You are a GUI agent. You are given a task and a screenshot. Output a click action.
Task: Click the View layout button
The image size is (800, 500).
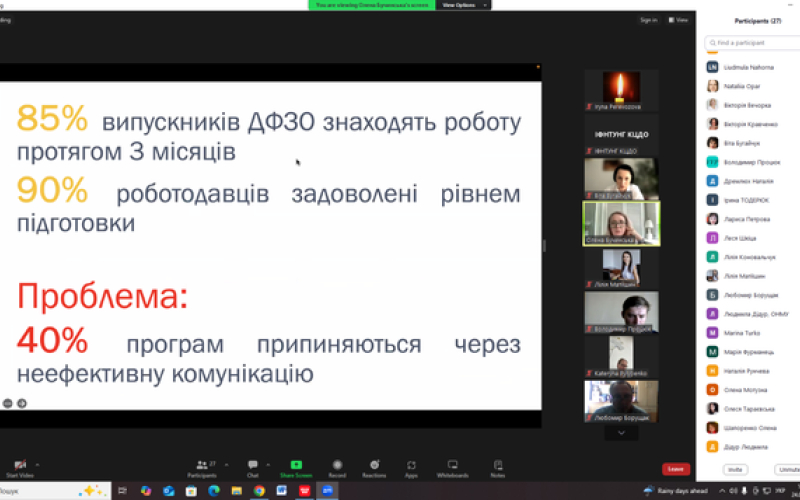679,20
